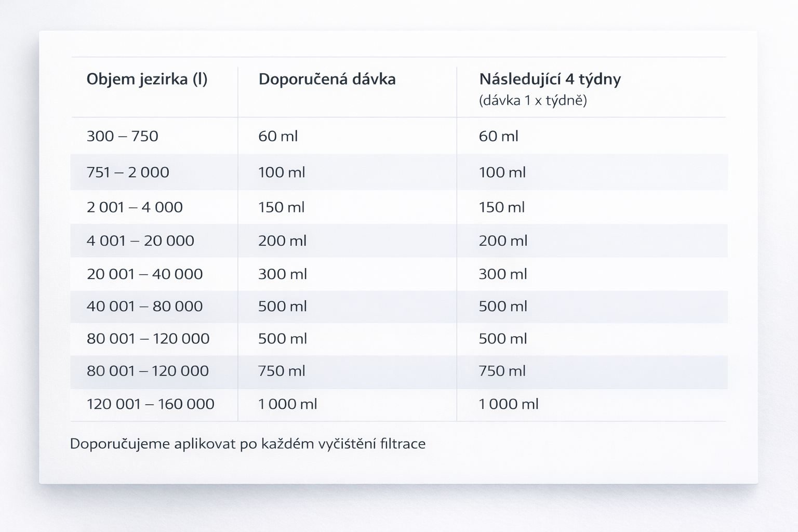Click "750 ml" in Doporučená dávka column

click(x=282, y=371)
